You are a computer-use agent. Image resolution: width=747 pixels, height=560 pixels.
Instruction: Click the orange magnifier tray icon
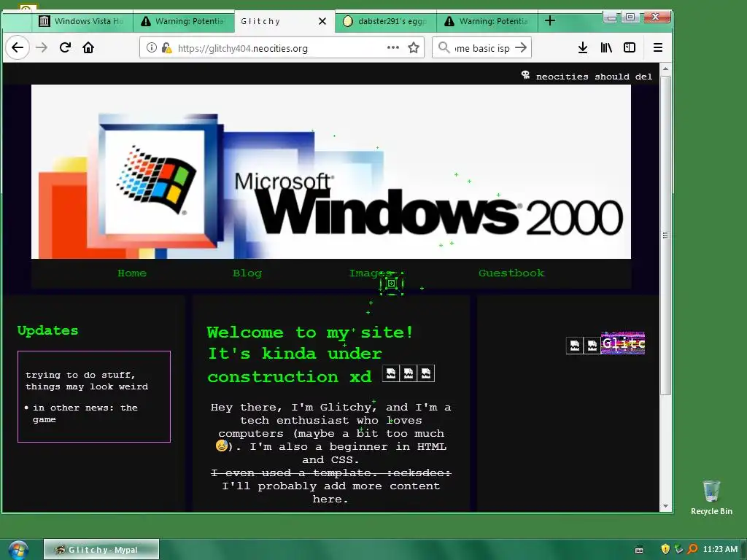tap(692, 549)
